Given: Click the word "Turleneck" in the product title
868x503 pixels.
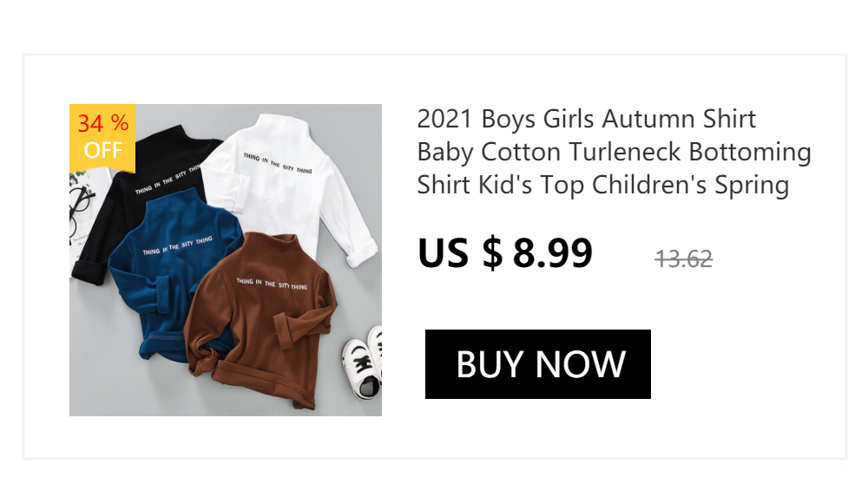Looking at the screenshot, I should click(625, 152).
